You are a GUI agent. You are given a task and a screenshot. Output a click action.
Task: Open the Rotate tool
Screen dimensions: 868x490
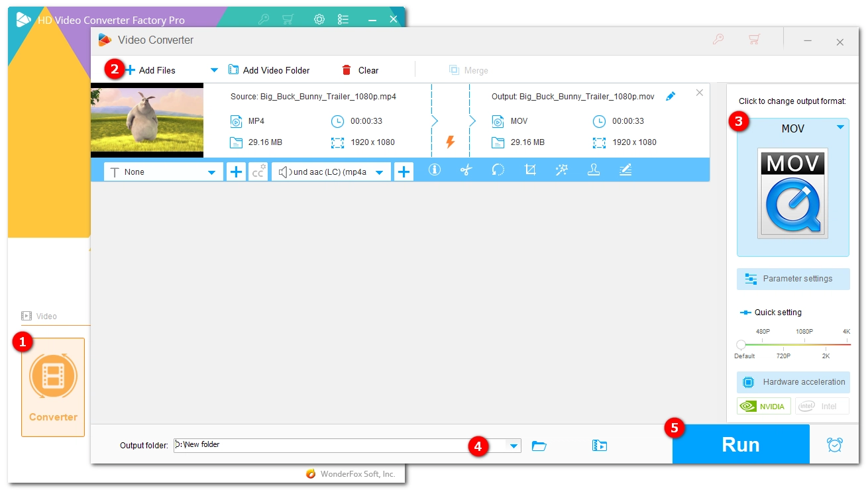pyautogui.click(x=498, y=170)
